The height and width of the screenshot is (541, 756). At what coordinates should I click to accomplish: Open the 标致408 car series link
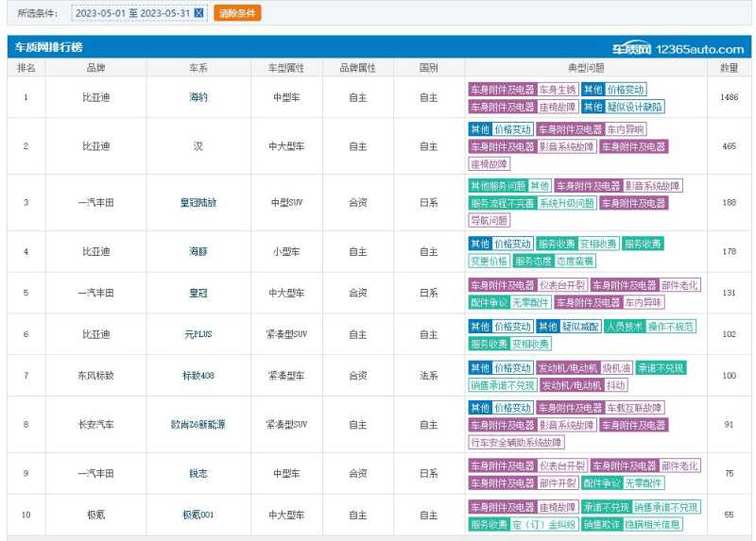coord(198,376)
